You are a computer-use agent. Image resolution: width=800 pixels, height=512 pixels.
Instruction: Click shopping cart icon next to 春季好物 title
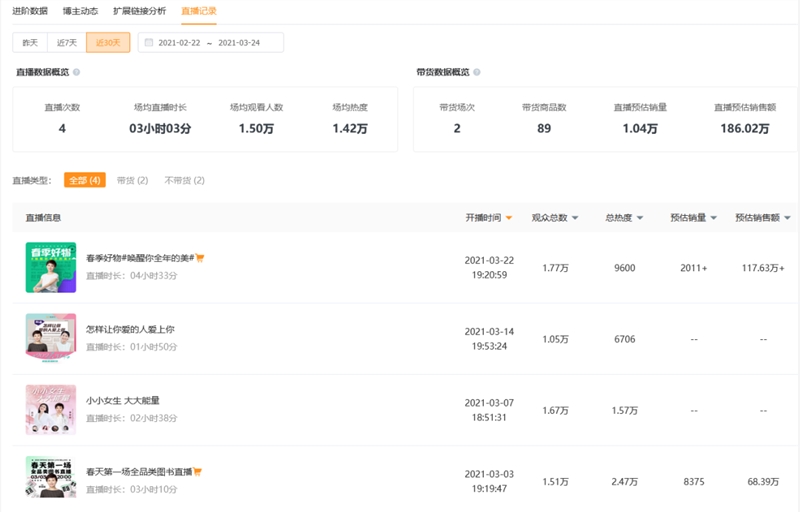click(x=199, y=258)
